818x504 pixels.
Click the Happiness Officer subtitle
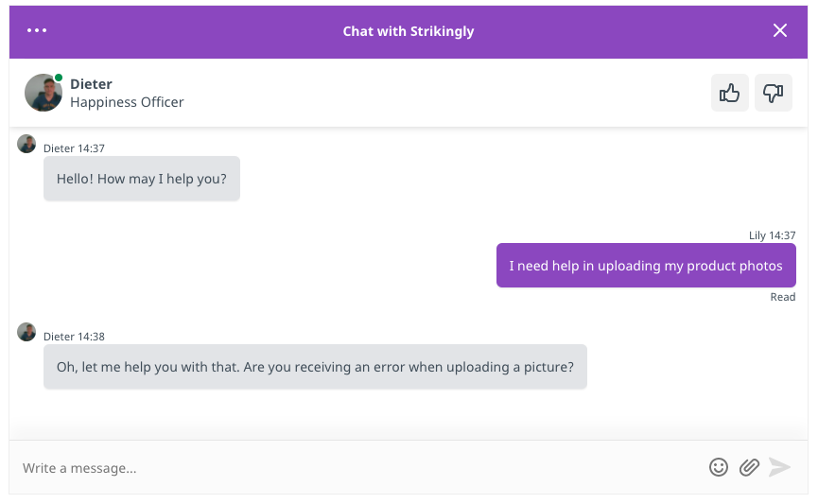(127, 102)
